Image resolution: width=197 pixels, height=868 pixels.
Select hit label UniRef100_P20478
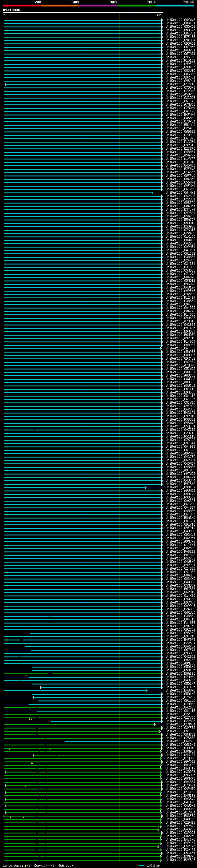tap(180, 850)
